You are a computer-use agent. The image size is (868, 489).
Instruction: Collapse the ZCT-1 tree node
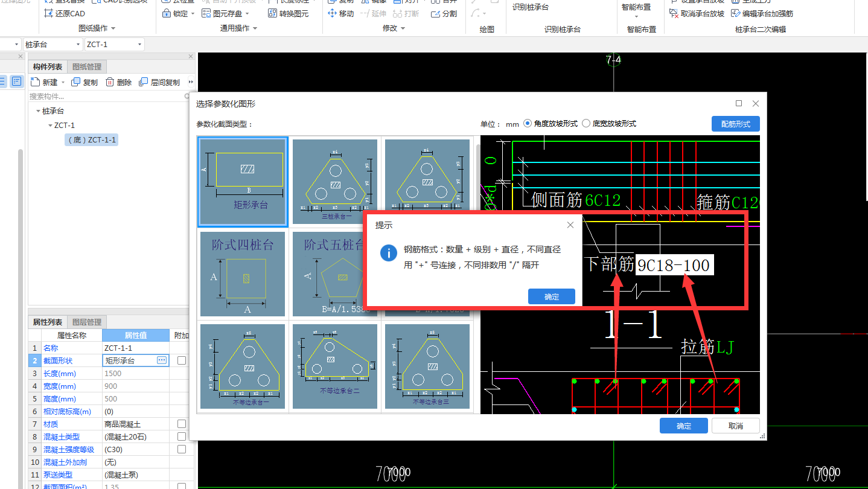point(50,126)
